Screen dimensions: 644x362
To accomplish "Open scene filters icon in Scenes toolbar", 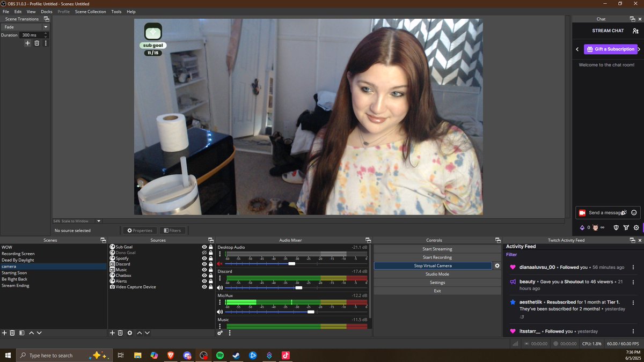I will [x=21, y=333].
